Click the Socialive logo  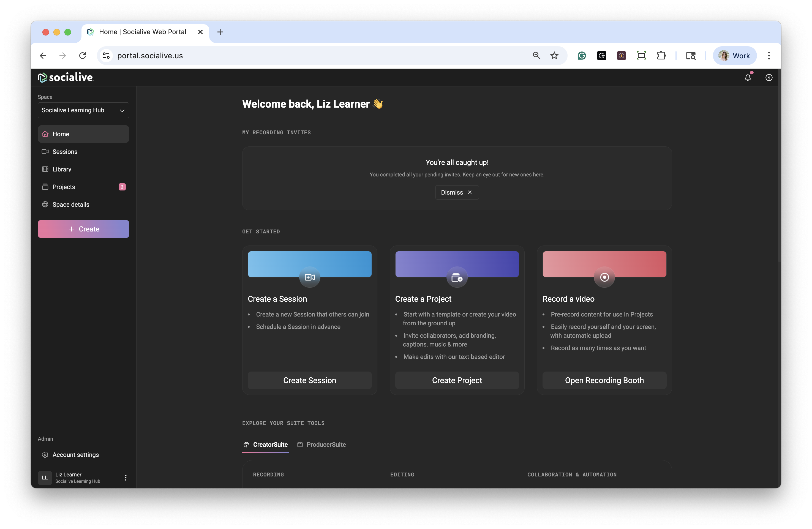[66, 77]
